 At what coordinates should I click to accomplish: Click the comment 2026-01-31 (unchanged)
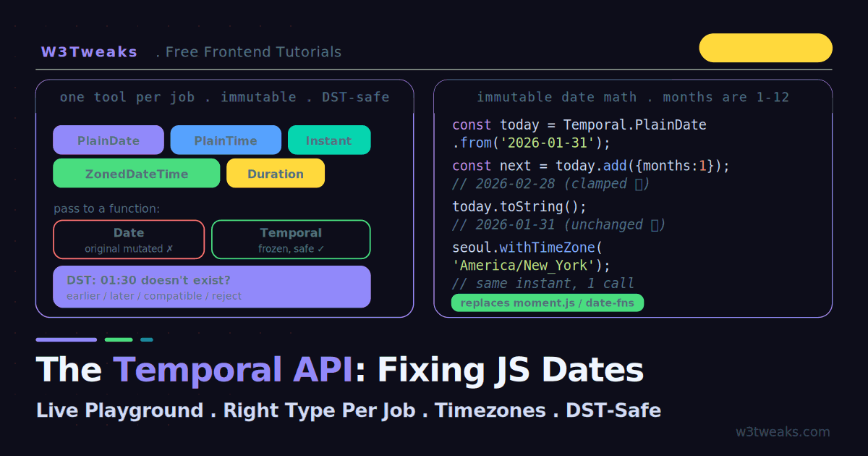(x=559, y=225)
